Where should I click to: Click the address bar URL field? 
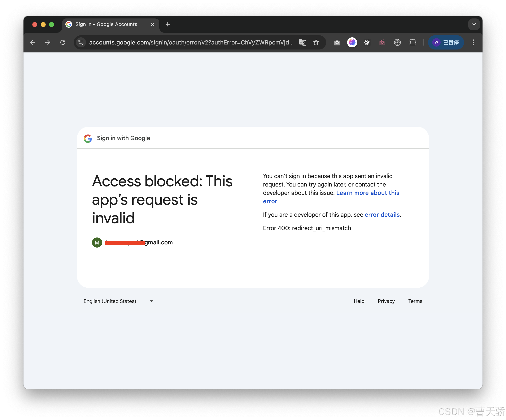click(x=191, y=42)
